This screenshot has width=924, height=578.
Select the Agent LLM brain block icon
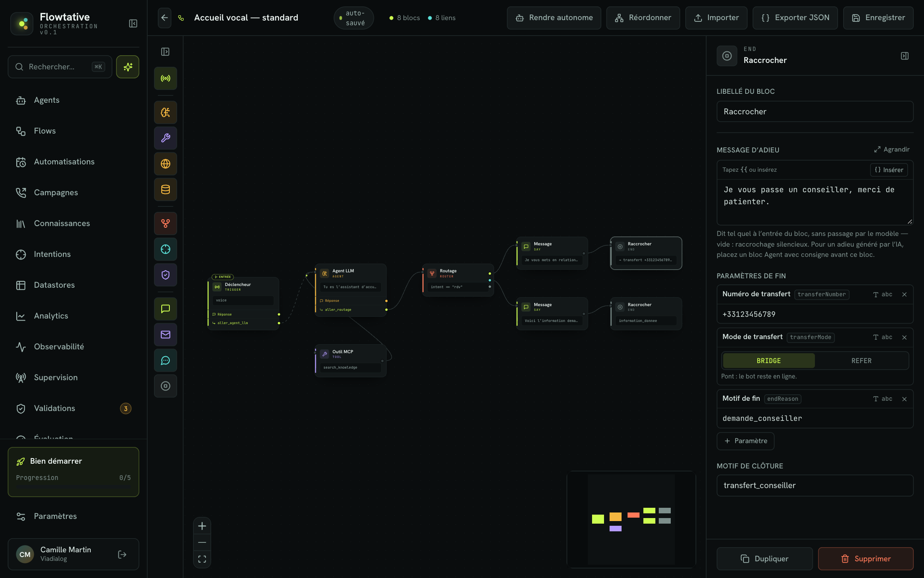click(166, 112)
